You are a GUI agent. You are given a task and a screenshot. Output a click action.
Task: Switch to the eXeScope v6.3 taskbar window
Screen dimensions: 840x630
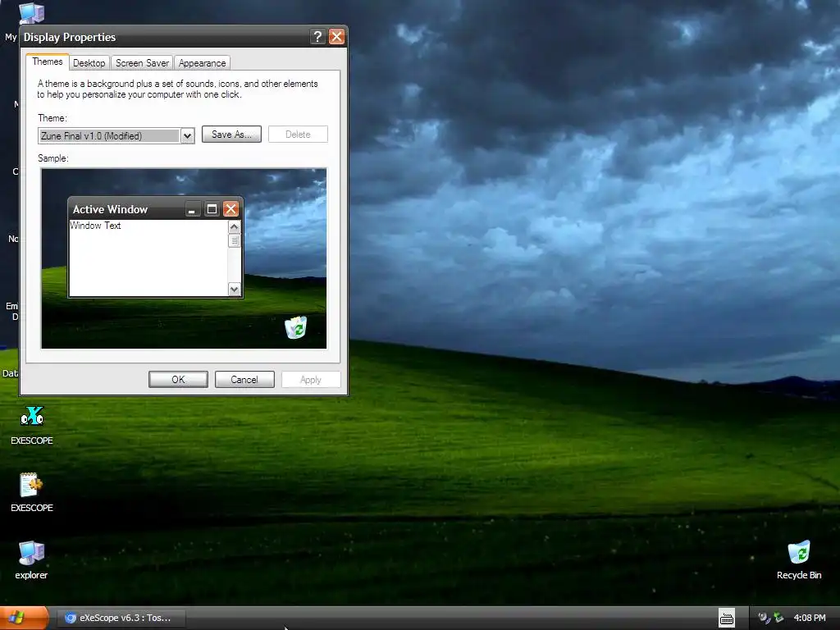[121, 619]
